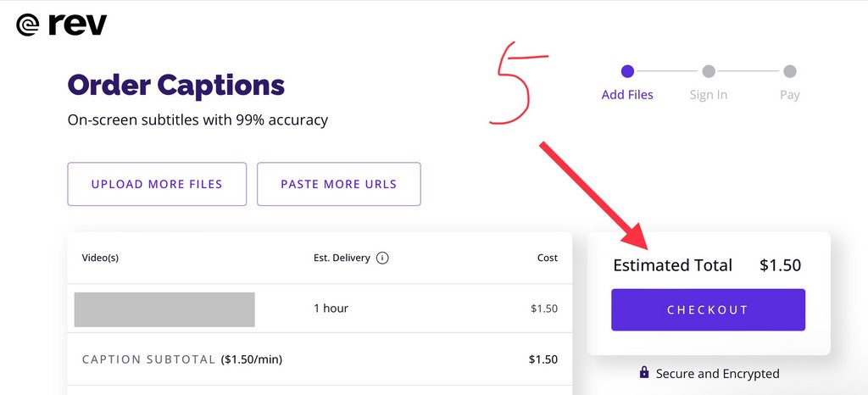This screenshot has height=395, width=868.
Task: Click the Cost column header
Action: (x=548, y=258)
